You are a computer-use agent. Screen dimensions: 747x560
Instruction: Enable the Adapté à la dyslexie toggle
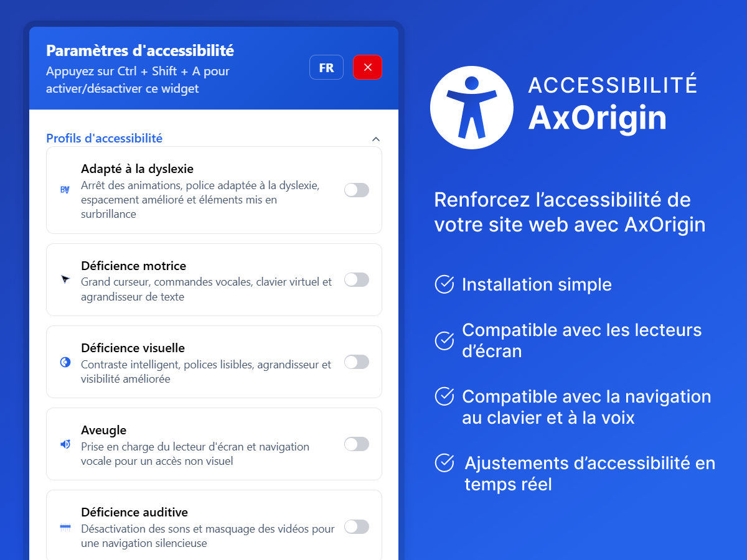click(x=357, y=190)
